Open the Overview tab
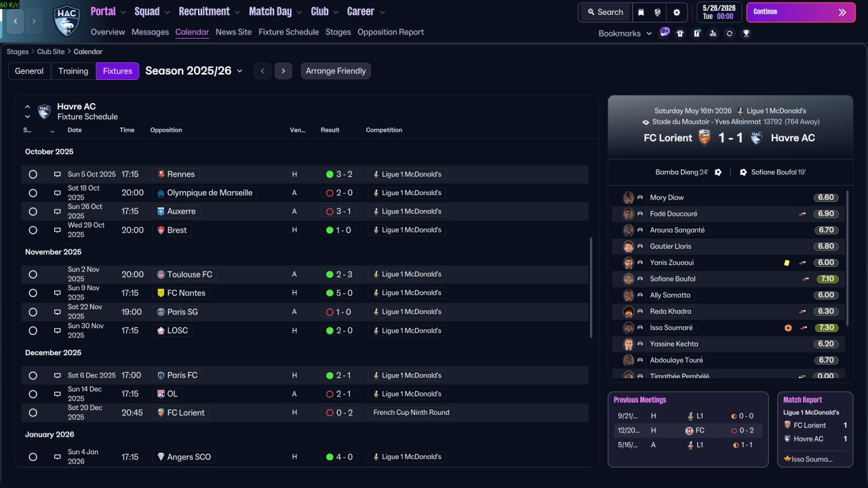This screenshot has width=868, height=488. 108,32
